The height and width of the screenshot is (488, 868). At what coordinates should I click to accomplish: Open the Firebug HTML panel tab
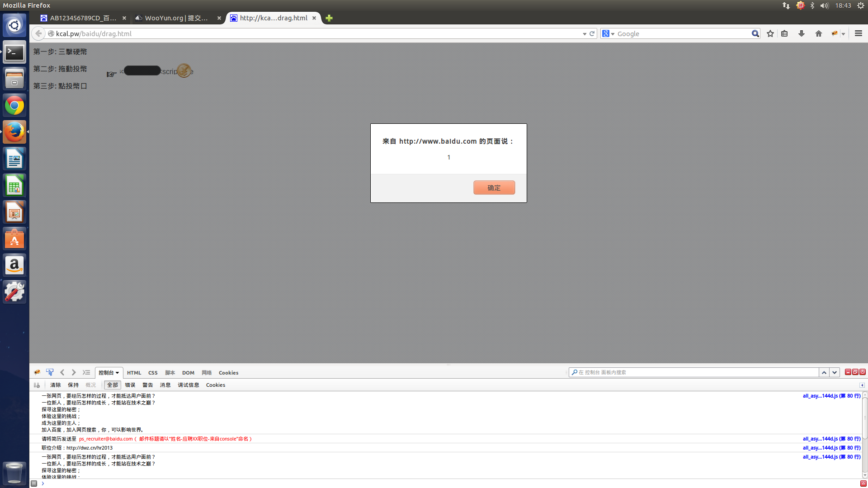point(134,373)
